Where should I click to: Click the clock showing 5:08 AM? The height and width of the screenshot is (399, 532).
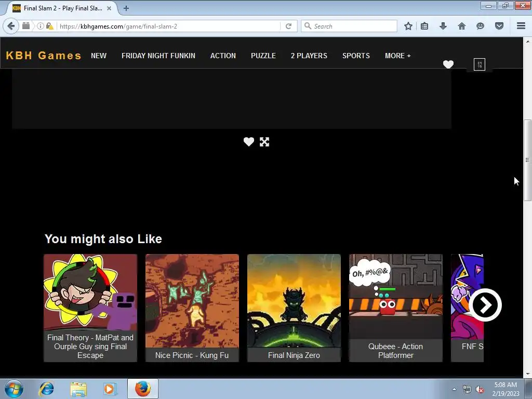coord(506,385)
